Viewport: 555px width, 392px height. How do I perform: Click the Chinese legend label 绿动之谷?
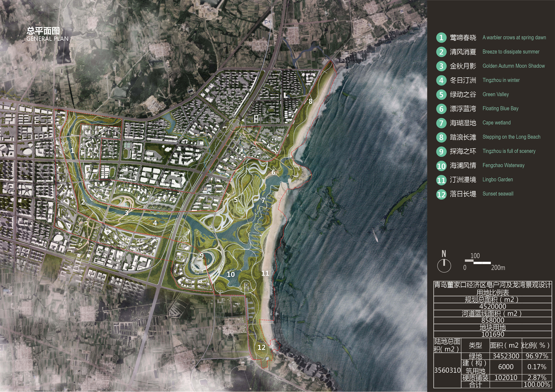(463, 94)
